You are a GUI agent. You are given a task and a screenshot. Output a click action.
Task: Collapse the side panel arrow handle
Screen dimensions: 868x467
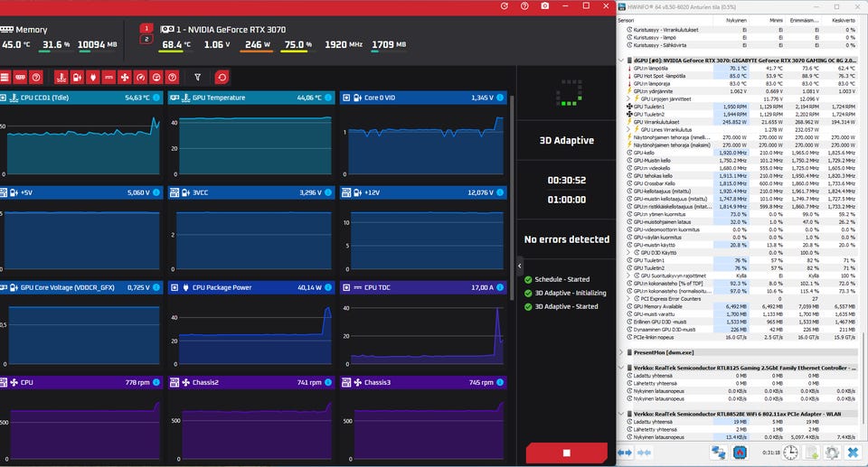tap(519, 266)
